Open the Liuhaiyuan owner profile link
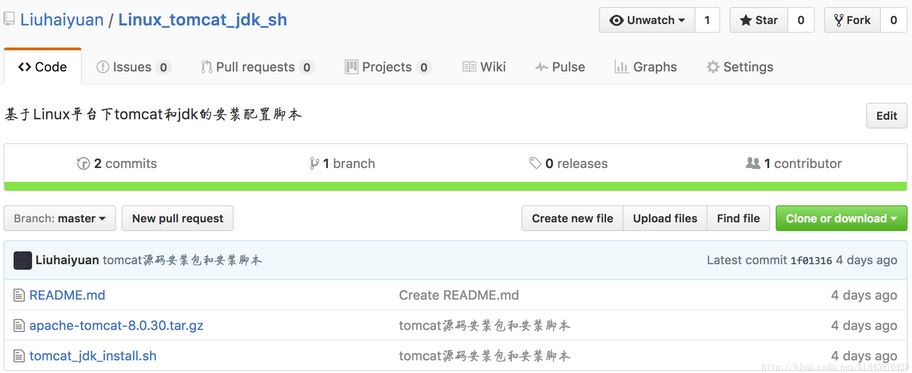The height and width of the screenshot is (373, 912). 62,20
